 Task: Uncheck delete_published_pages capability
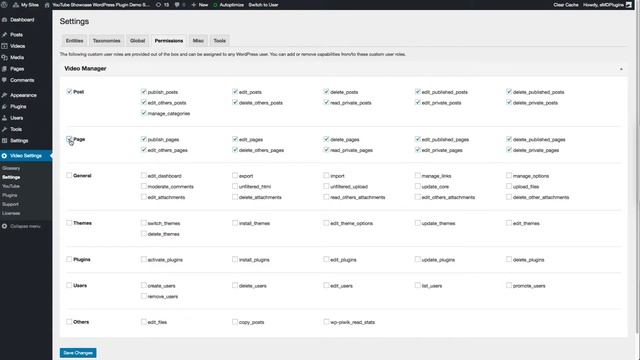tap(509, 139)
